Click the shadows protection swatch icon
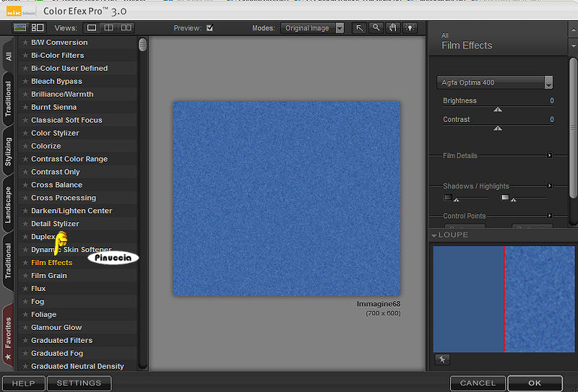The width and height of the screenshot is (578, 392). coord(448,197)
